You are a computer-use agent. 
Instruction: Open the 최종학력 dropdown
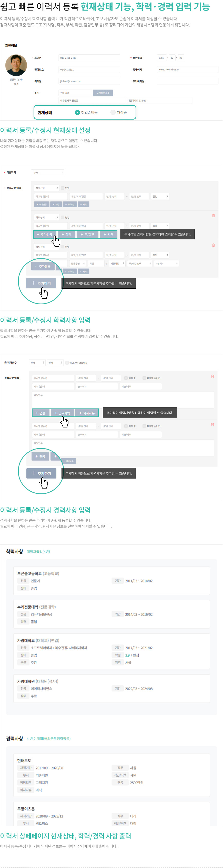tap(47, 173)
